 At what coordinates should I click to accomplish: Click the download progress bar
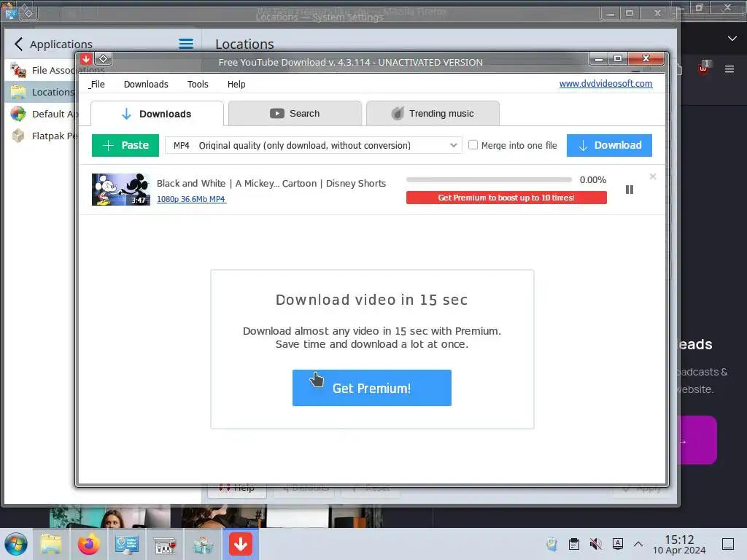point(489,180)
